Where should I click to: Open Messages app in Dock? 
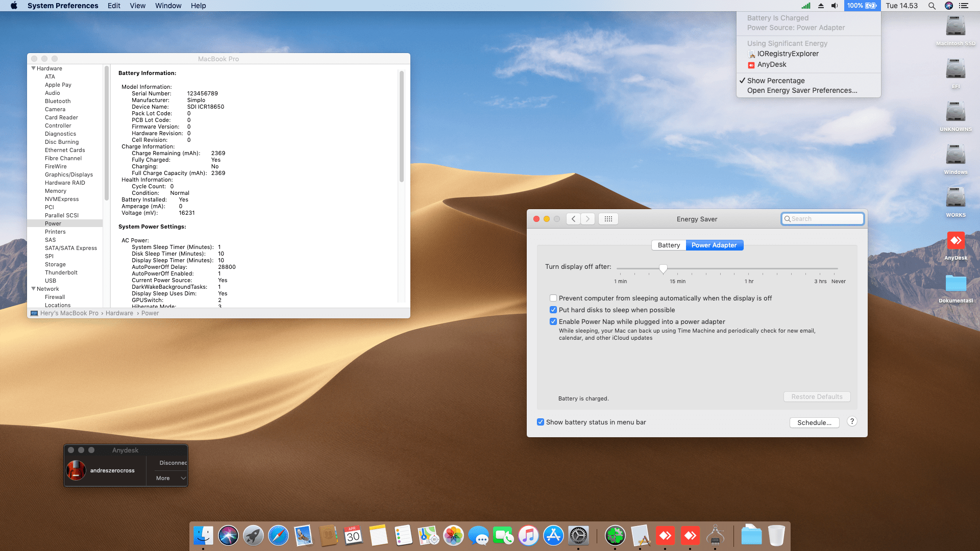click(478, 536)
